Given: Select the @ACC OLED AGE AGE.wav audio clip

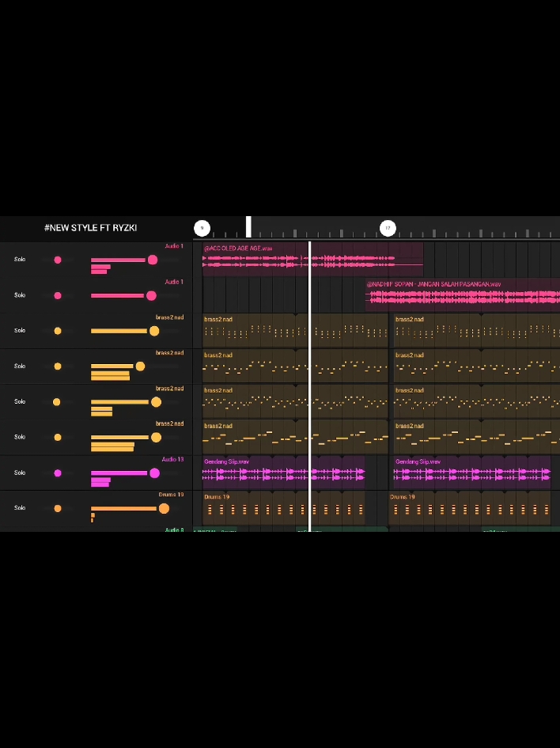Looking at the screenshot, I should point(312,260).
